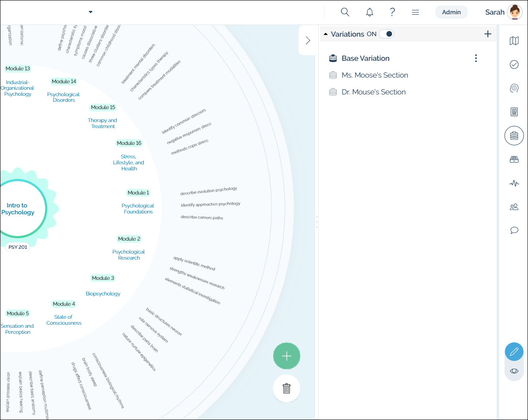Open Base Variation three-dot menu
Viewport: 528px width, 420px height.
tap(476, 58)
